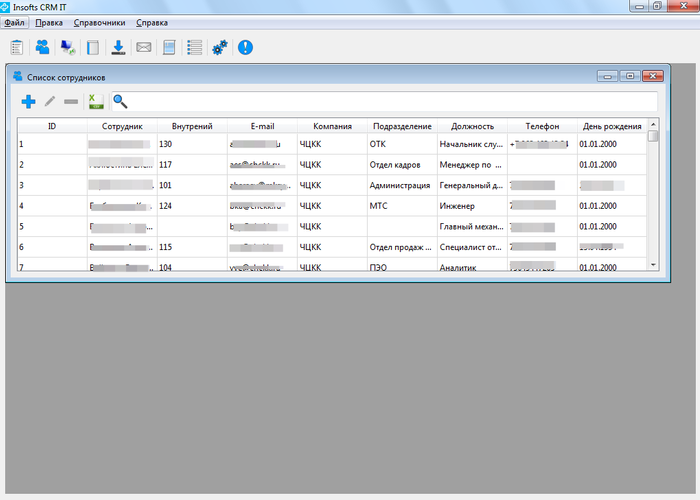Sort by the Подразделение column header
This screenshot has height=500, width=700.
402,126
